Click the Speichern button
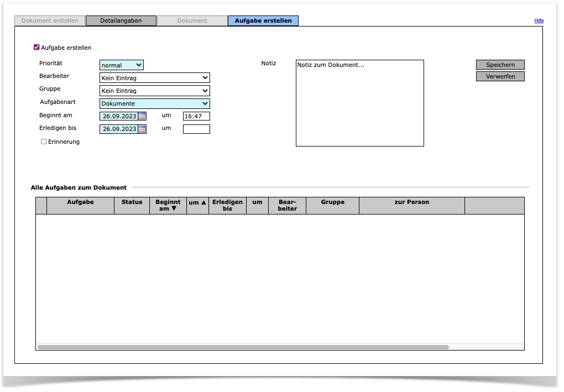The height and width of the screenshot is (392, 564). [500, 65]
